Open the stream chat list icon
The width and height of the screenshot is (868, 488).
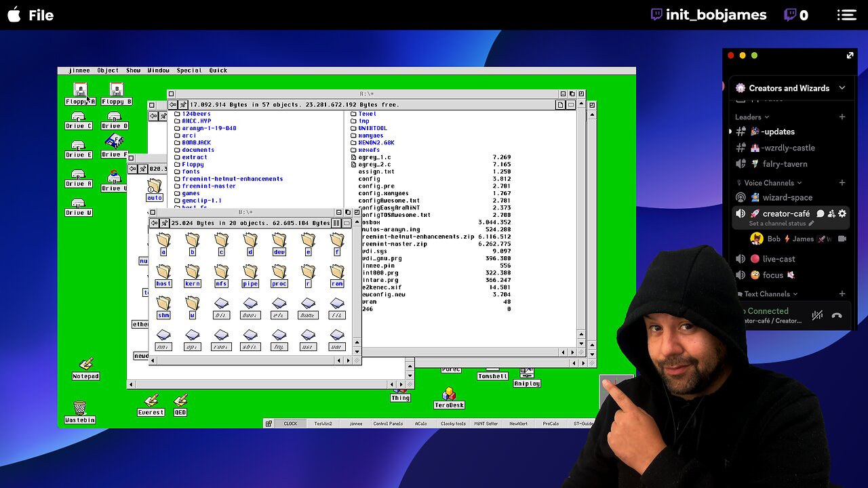[846, 15]
